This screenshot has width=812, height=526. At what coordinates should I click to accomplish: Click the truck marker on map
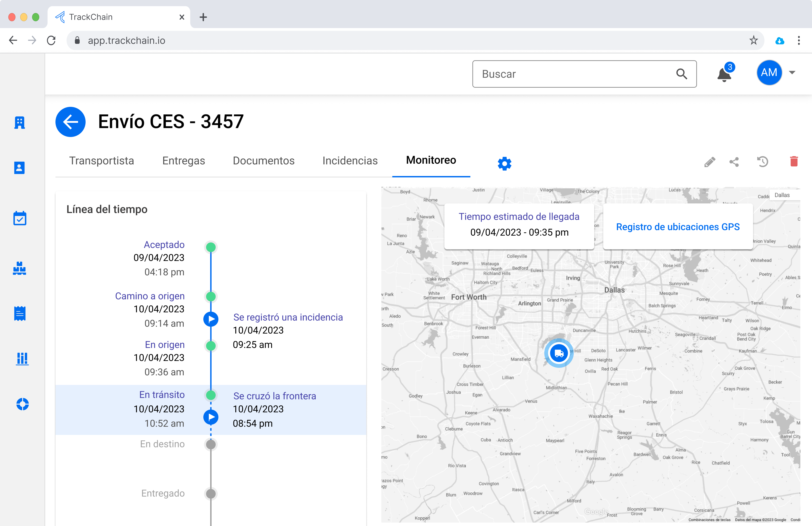(559, 353)
